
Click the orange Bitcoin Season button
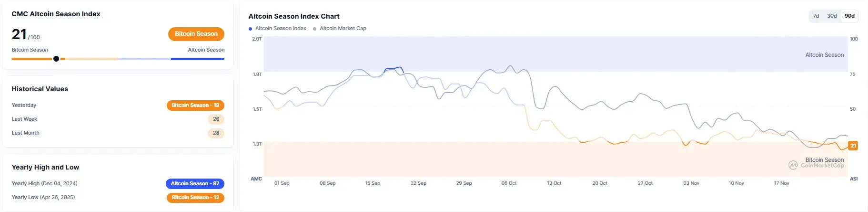click(x=196, y=34)
